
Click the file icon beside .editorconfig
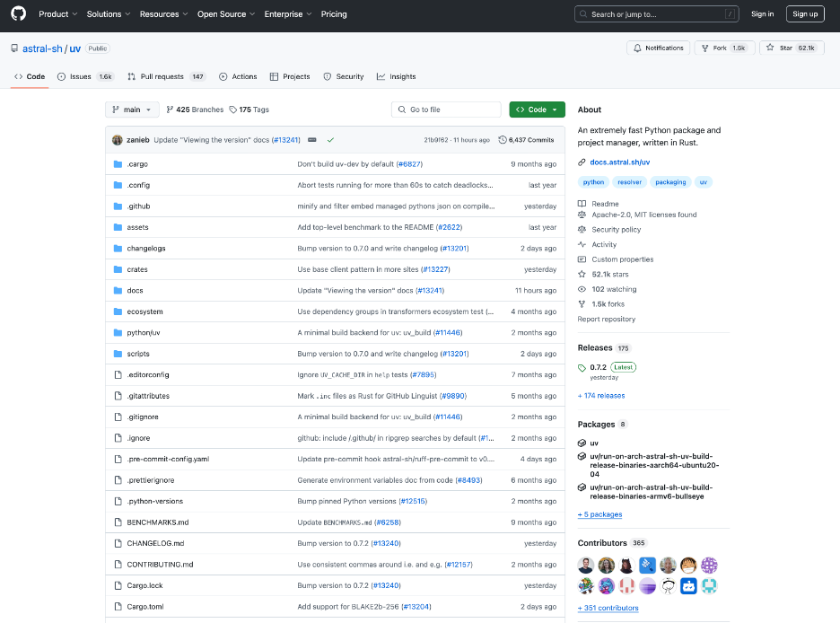point(118,375)
